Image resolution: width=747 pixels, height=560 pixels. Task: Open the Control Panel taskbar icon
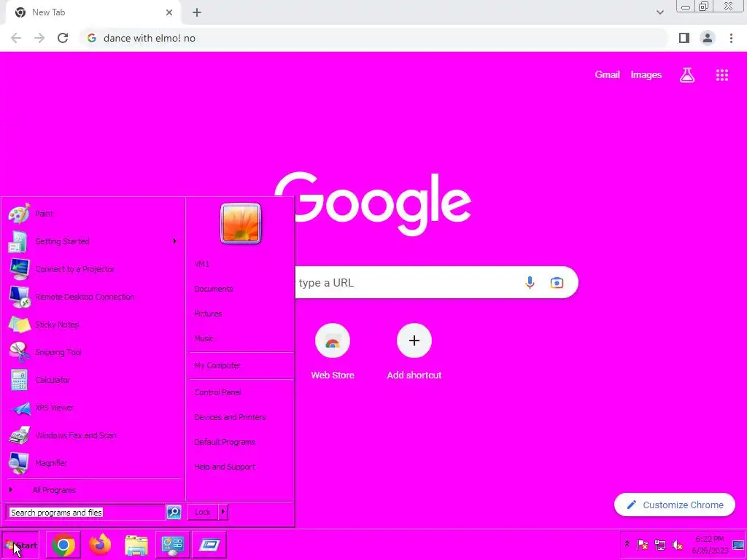tap(172, 545)
